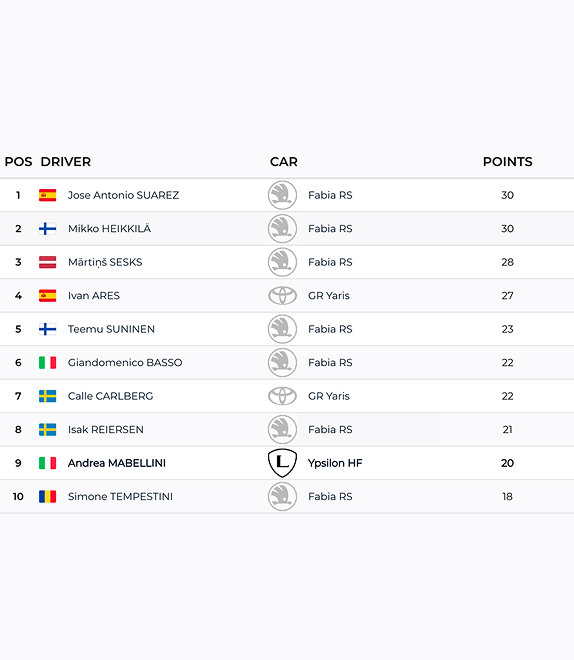Click the Latvian flag next to Mārtiņš SESKS
Image resolution: width=574 pixels, height=660 pixels.
pyautogui.click(x=48, y=262)
